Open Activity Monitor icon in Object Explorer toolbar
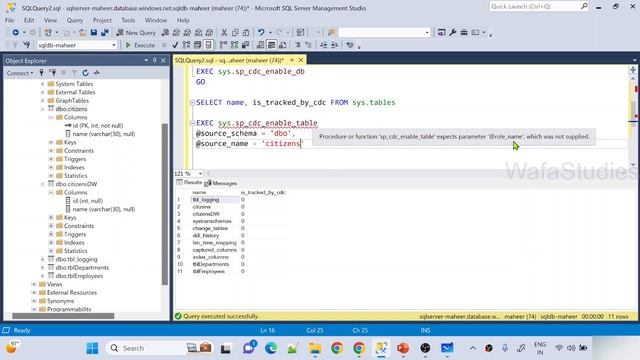 tap(97, 73)
